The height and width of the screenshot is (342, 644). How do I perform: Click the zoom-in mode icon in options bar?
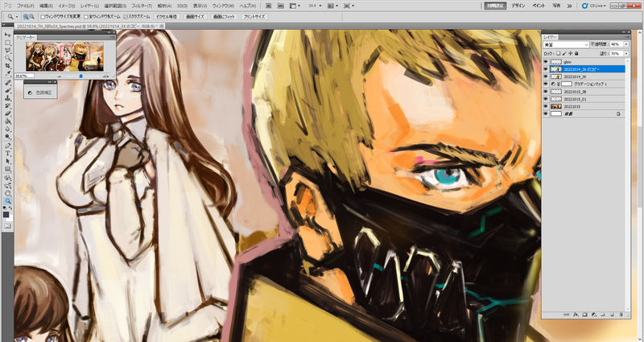point(26,17)
